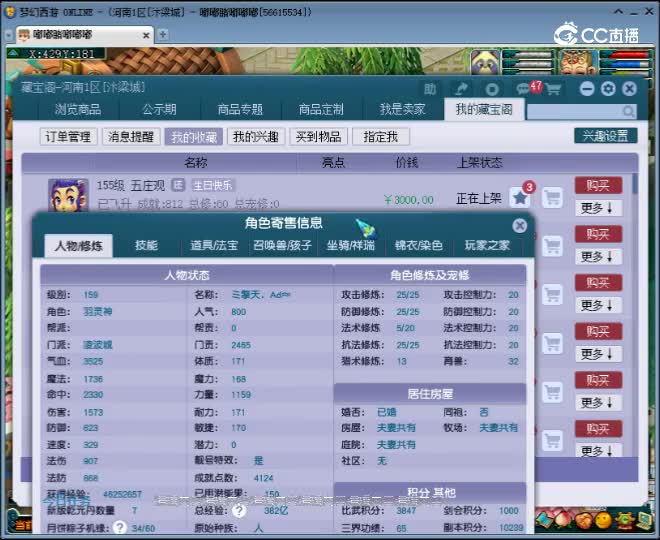The height and width of the screenshot is (540, 660).
Task: Open the shopping cart icon in header
Action: click(x=553, y=89)
